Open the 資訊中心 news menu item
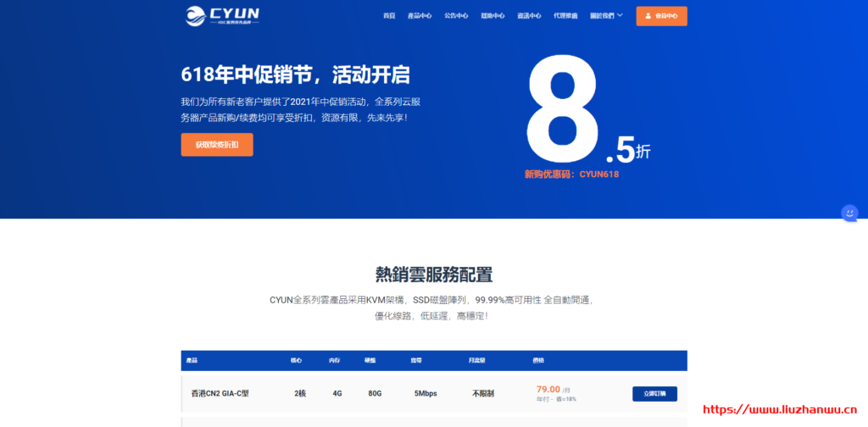868x427 pixels. 529,15
